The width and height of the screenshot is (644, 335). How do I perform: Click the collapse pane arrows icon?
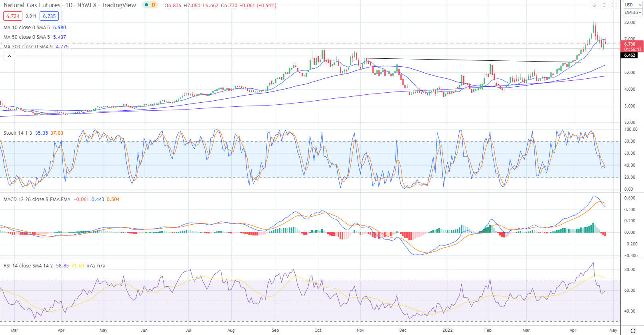pyautogui.click(x=604, y=5)
